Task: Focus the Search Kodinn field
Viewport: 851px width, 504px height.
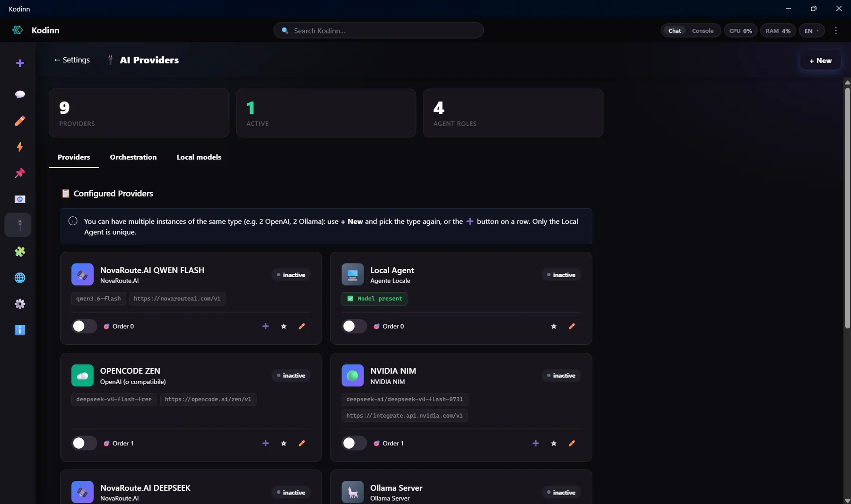Action: click(378, 31)
